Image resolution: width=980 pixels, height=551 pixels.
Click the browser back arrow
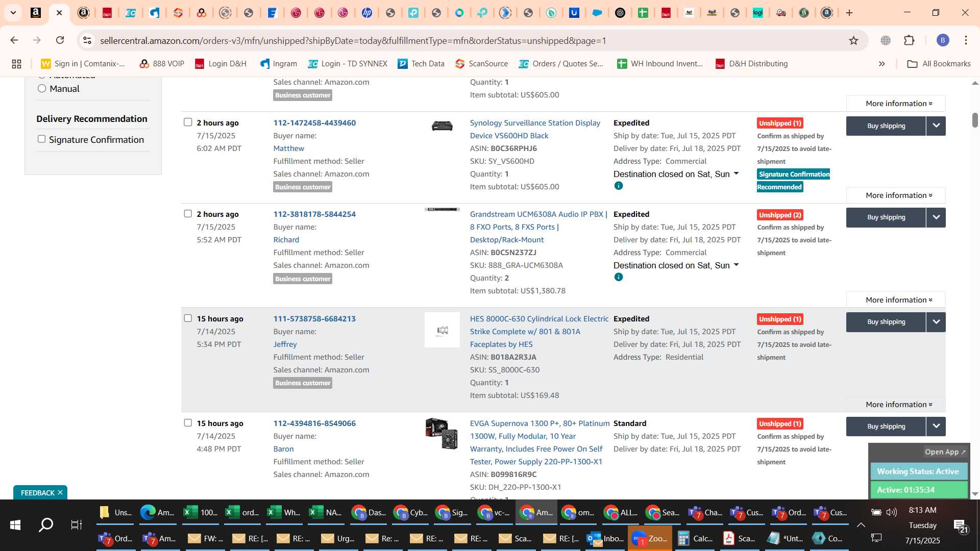coord(14,40)
